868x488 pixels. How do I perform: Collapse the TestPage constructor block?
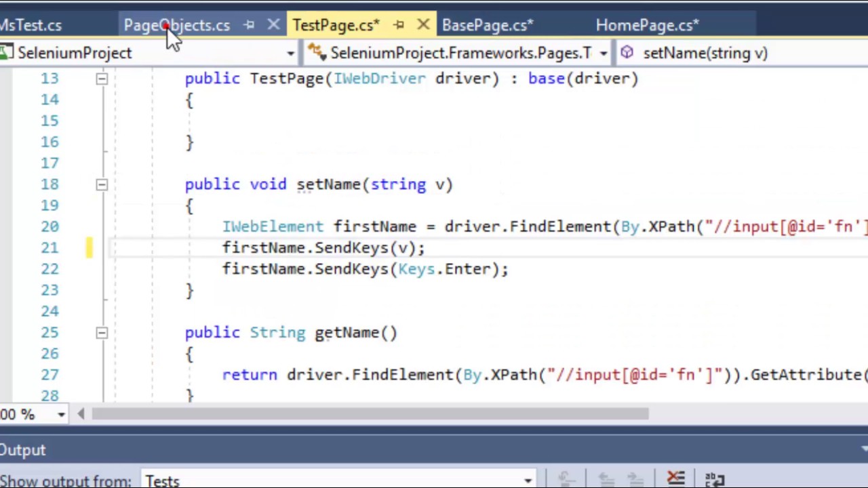click(x=101, y=79)
